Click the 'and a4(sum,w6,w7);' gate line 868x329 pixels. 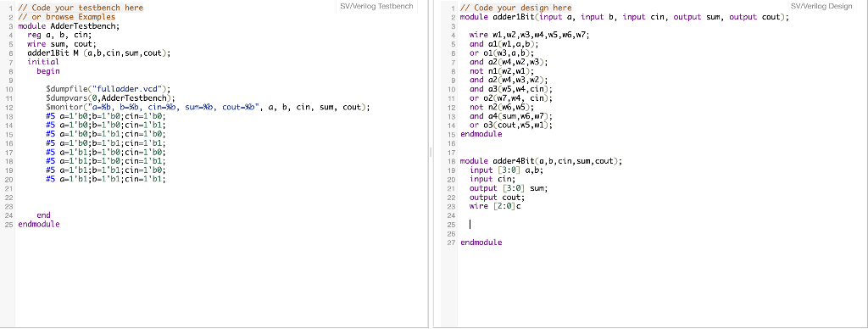coord(511,116)
